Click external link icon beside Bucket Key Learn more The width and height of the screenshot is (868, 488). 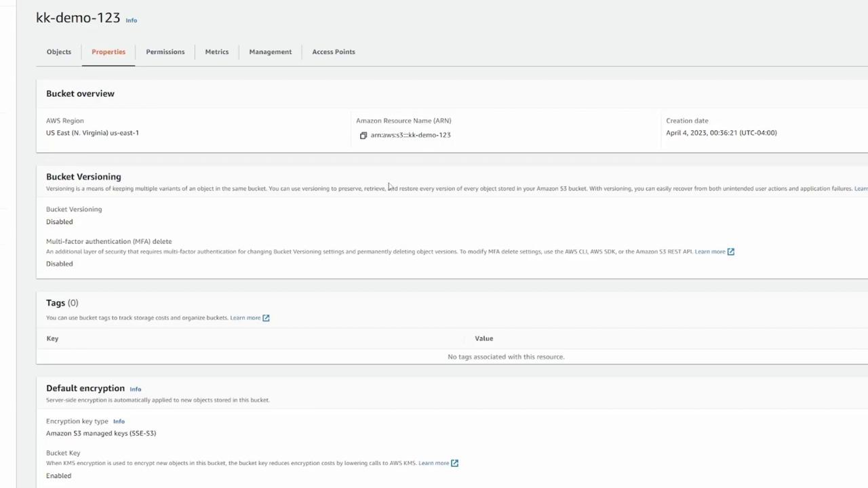coord(454,463)
